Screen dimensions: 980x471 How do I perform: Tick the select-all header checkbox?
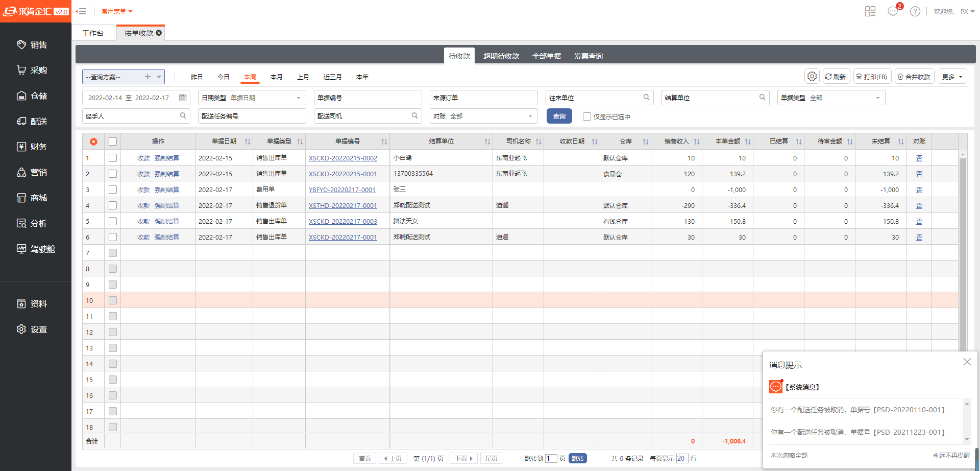click(113, 142)
